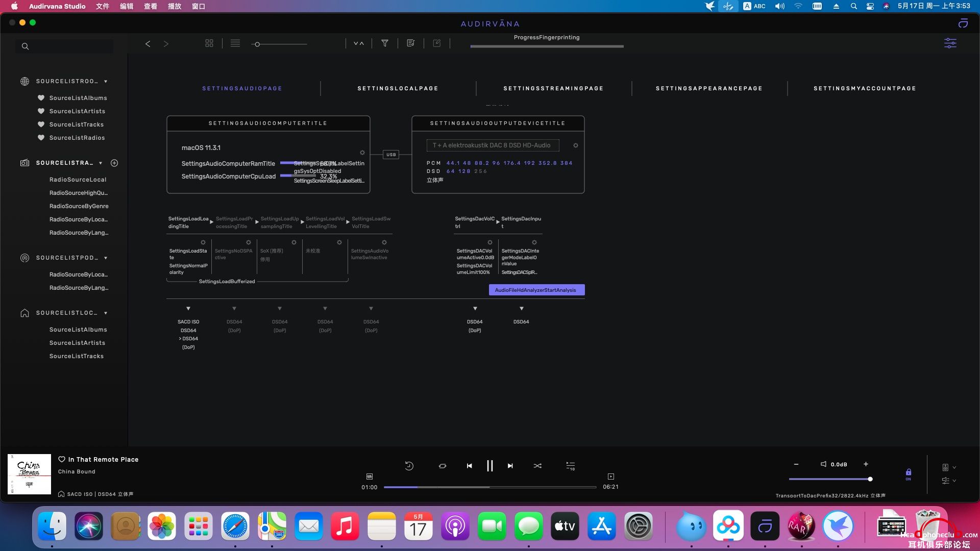Switch to grid view icon

point(209,43)
